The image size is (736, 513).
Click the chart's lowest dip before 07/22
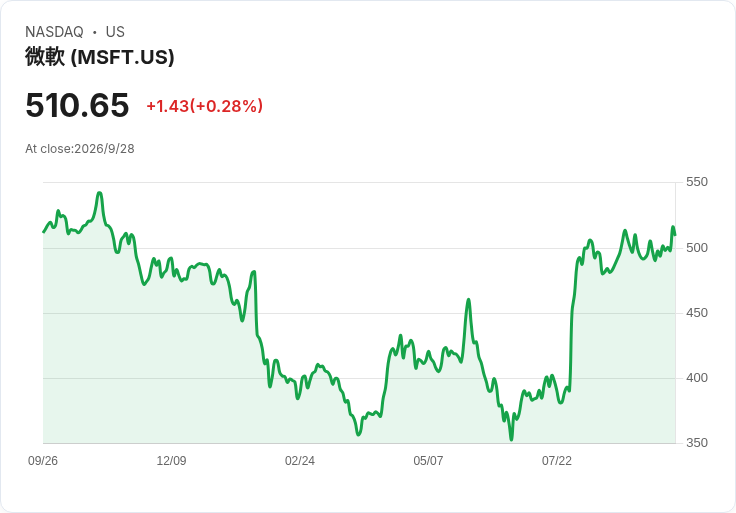[x=511, y=439]
